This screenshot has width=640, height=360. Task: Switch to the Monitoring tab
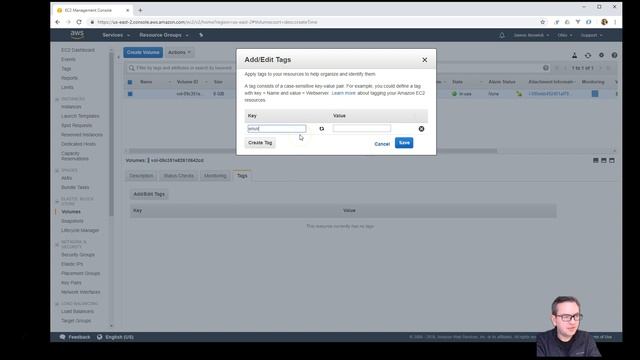point(215,176)
